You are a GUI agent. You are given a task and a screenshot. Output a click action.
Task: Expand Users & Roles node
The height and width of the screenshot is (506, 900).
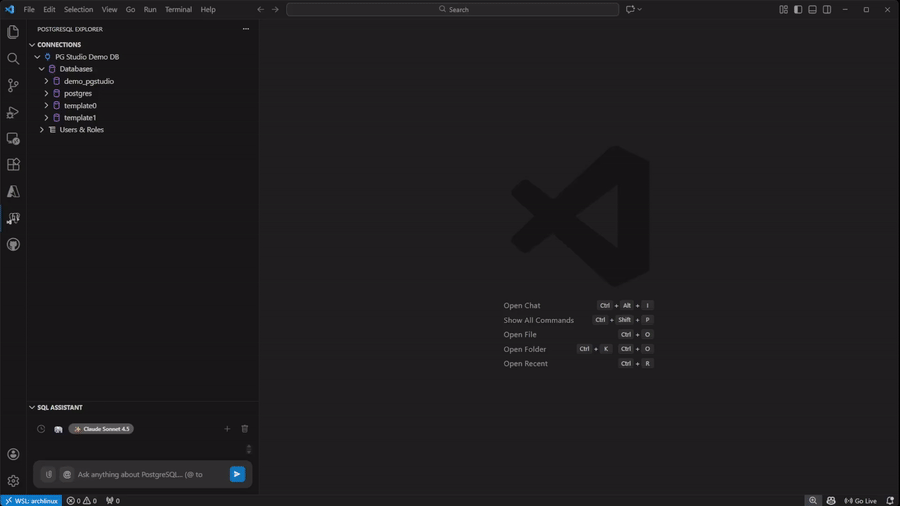[x=42, y=130]
